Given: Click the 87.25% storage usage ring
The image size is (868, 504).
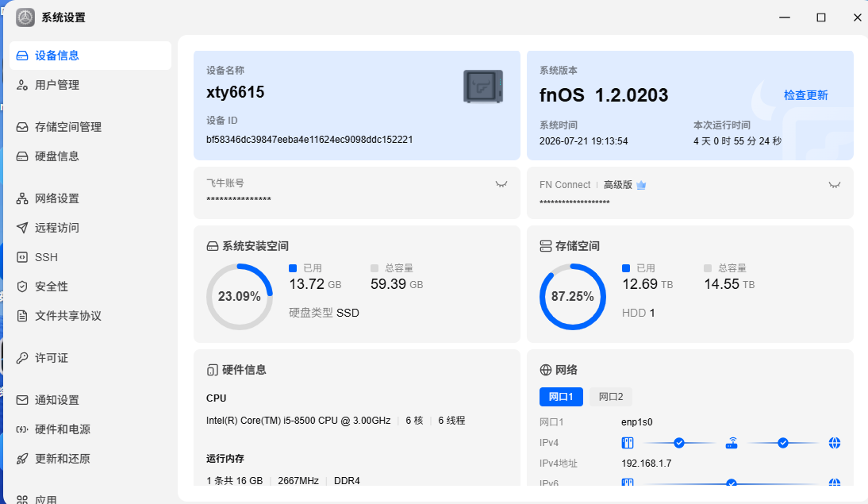Looking at the screenshot, I should pyautogui.click(x=572, y=297).
